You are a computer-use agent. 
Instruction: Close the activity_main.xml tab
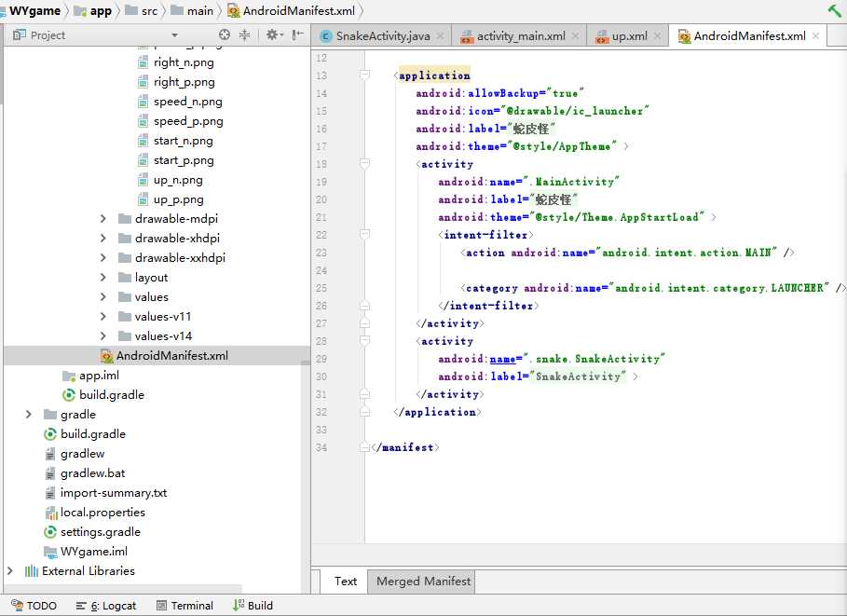pos(575,36)
